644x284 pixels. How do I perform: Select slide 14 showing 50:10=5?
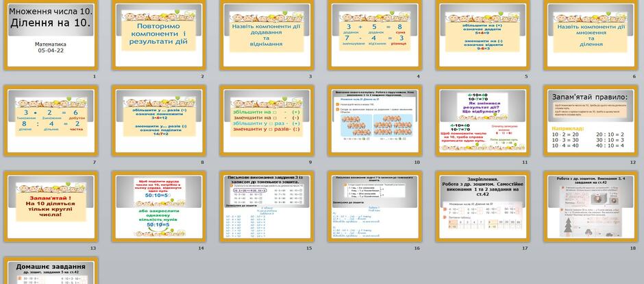click(x=159, y=206)
